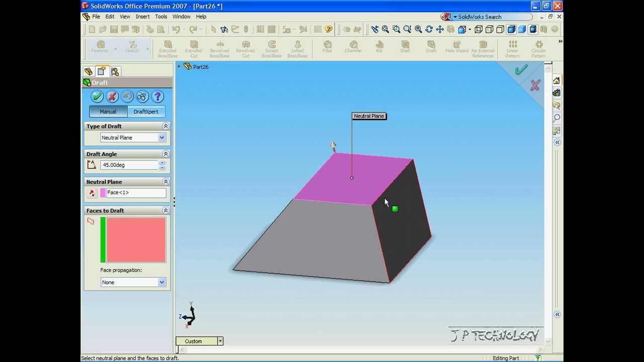Click status bar help icon
Viewport: 644px width, 362px height.
[538, 358]
